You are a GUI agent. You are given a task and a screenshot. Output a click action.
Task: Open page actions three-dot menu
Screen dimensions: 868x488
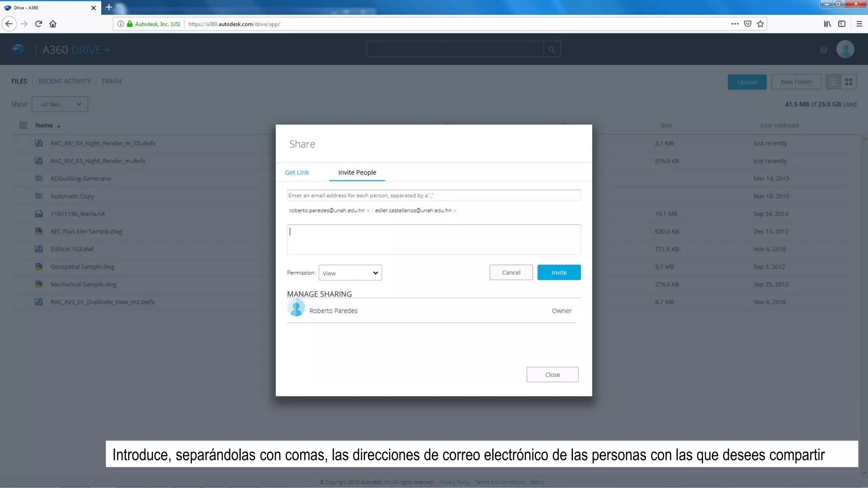tap(735, 24)
